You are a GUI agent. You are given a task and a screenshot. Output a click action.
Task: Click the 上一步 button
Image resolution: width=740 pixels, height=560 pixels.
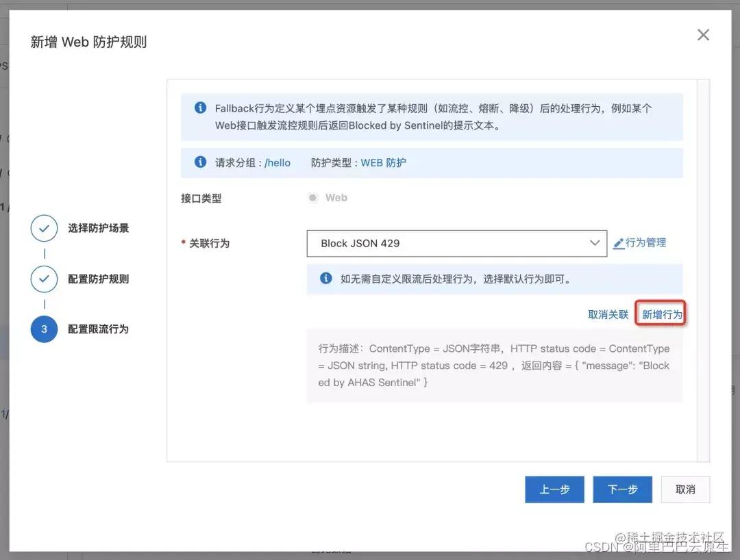tap(554, 489)
